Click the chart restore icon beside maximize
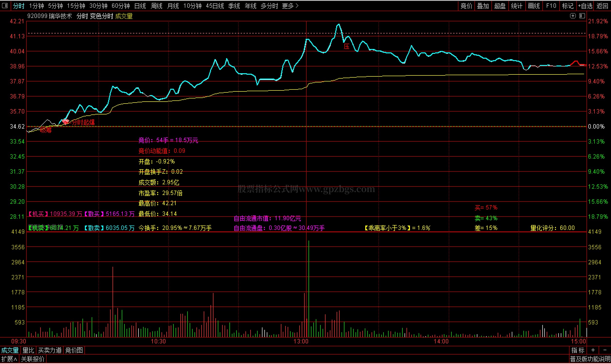 (572, 16)
